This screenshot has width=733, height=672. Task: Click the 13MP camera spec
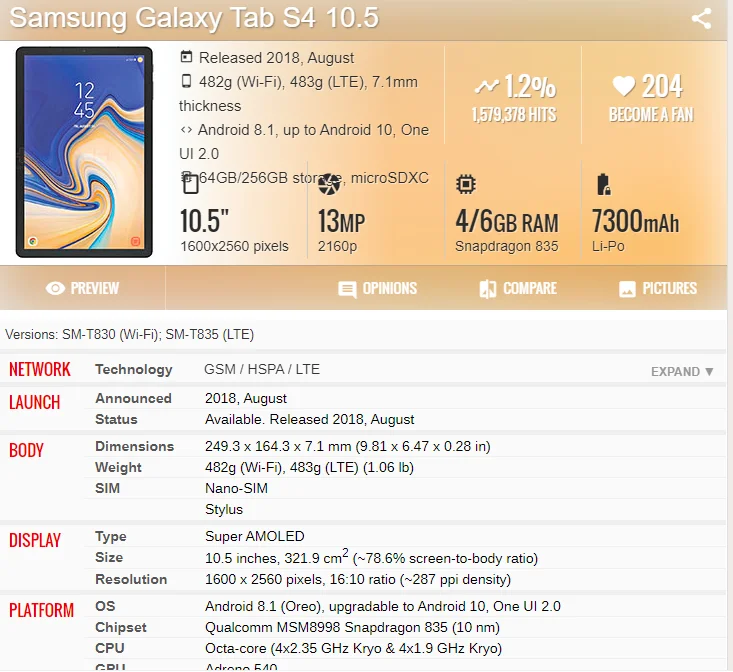click(x=341, y=221)
